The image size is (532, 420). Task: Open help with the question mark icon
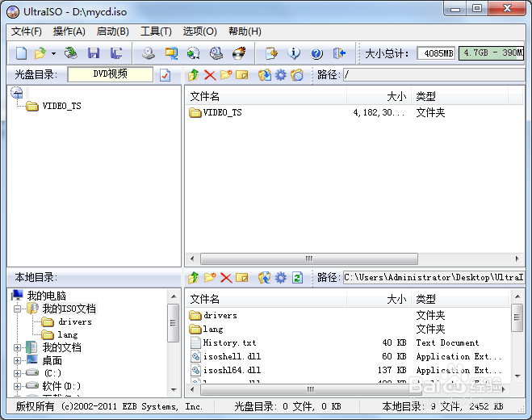(x=316, y=53)
